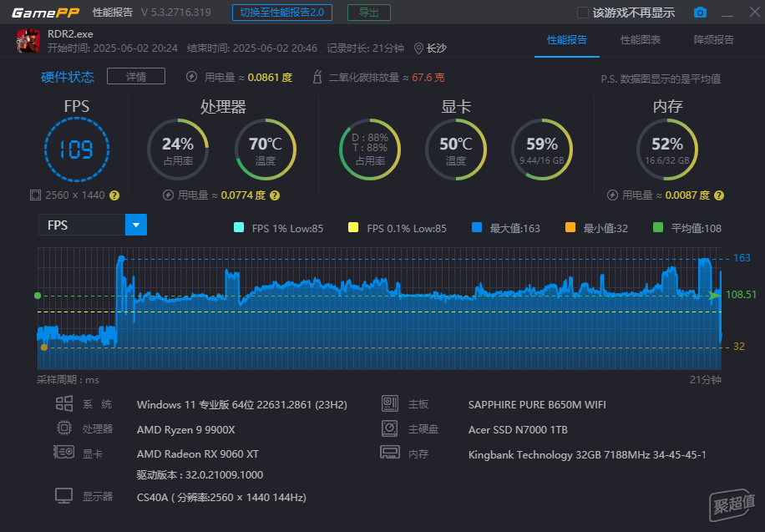
Task: Click the resolution icon beside 2560 x 1440
Action: click(x=35, y=195)
